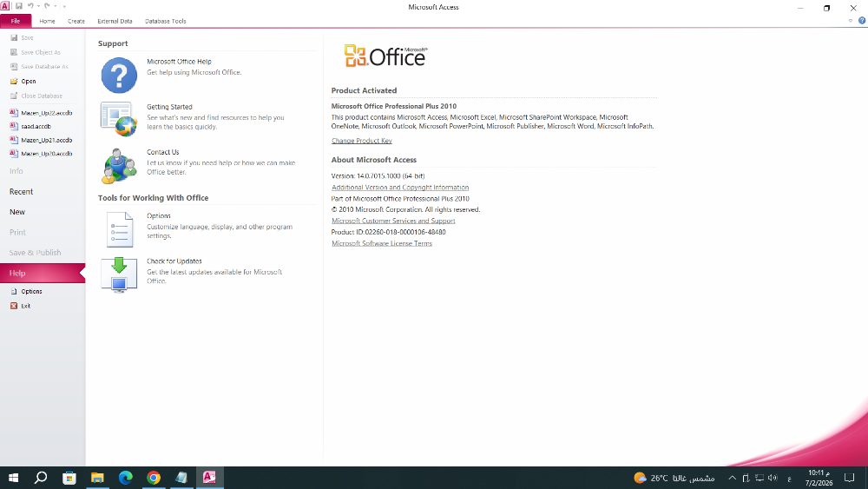Open Additional Version and Copyright Information
Screen dimensions: 868x489
click(x=399, y=188)
